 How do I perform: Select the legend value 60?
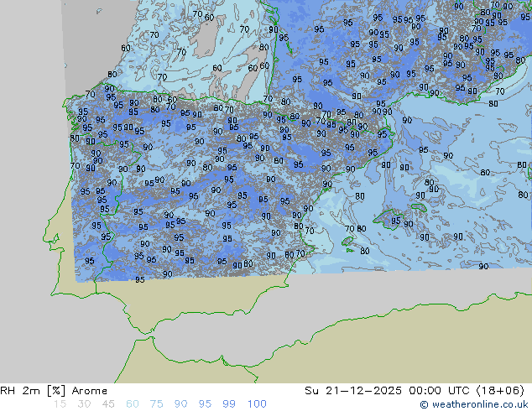[133, 404]
